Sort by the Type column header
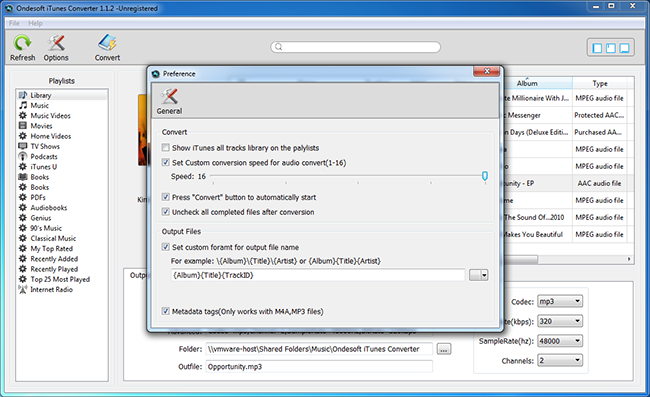The height and width of the screenshot is (397, 650). tap(600, 83)
